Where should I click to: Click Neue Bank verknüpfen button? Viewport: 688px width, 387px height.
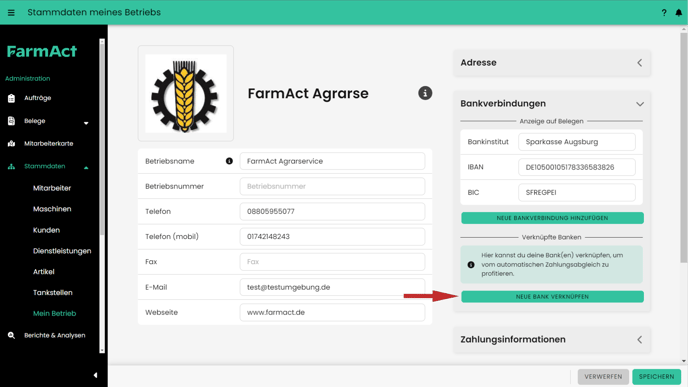552,297
